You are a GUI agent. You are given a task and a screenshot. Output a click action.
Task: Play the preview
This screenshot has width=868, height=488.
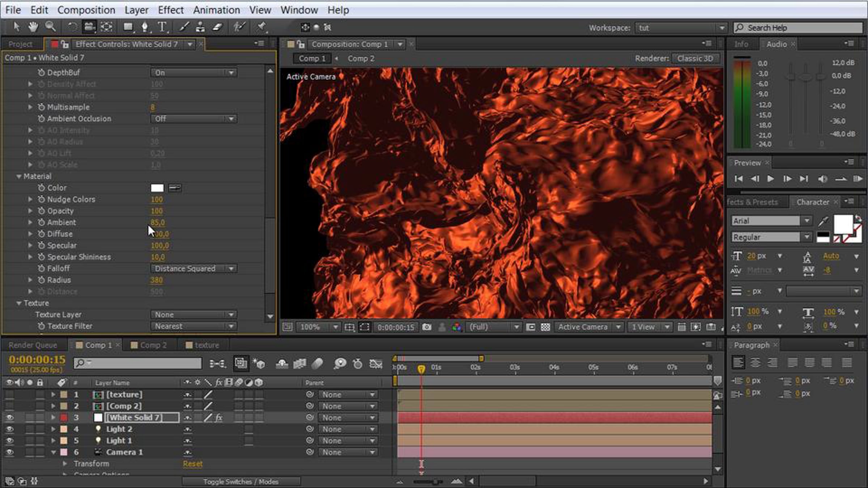(x=770, y=179)
